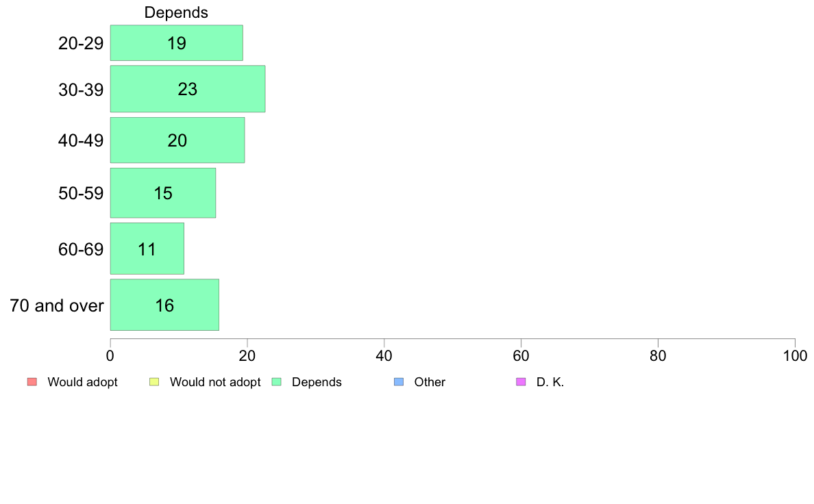Screen dimensions: 814x504
Task: Click the yellow Would not adopt swatch
Action: 154,382
